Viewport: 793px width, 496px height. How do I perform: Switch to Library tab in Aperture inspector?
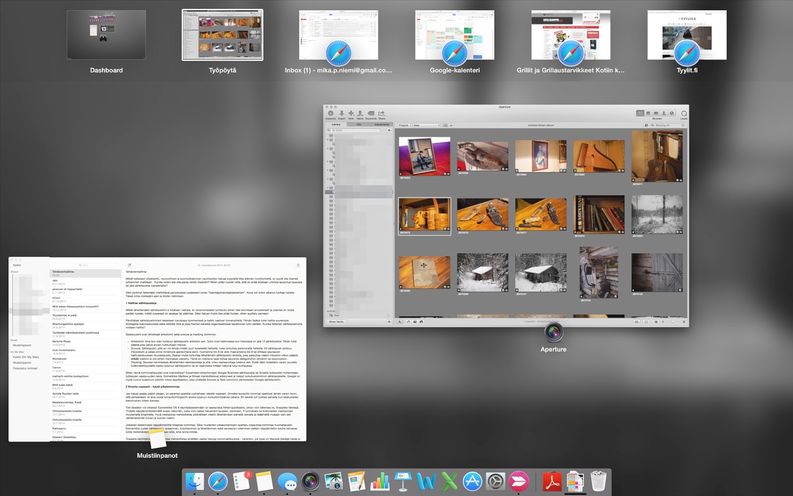pyautogui.click(x=336, y=124)
